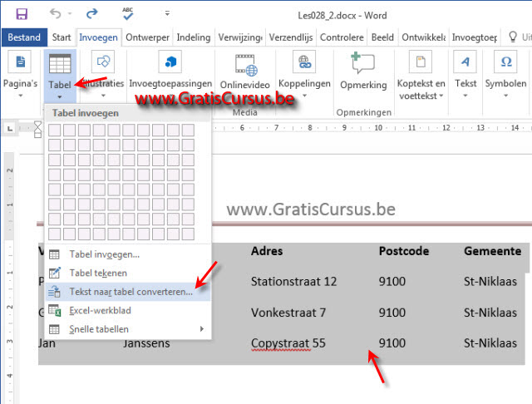Switch to the Verzendlijsten tab
The width and height of the screenshot is (532, 404).
point(291,37)
